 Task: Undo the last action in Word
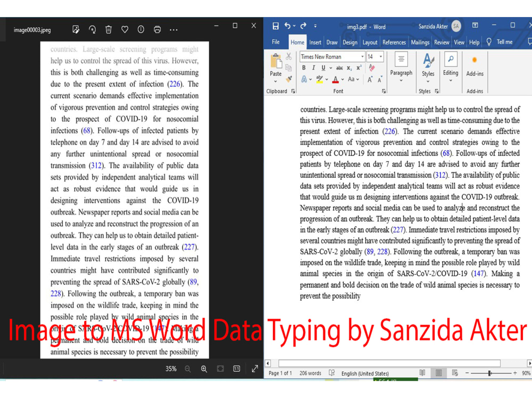coord(288,26)
